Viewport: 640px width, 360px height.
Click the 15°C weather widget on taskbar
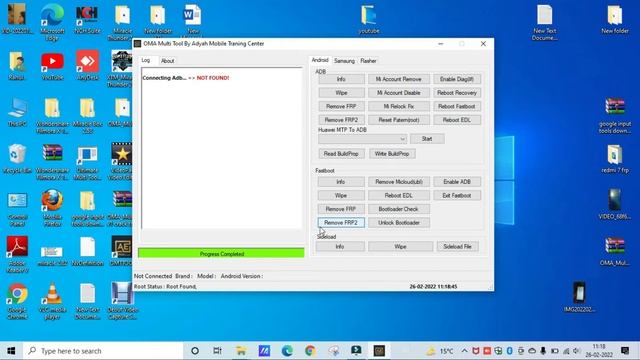440,351
